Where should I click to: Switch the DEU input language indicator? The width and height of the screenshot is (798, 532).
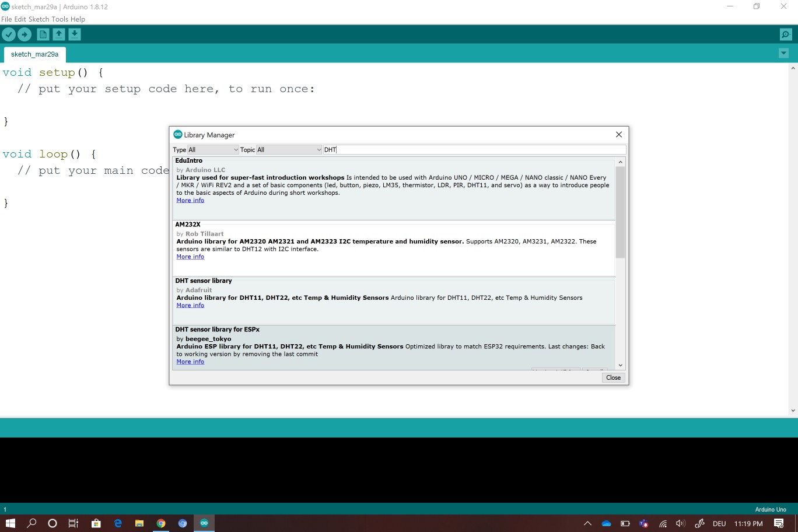(719, 524)
